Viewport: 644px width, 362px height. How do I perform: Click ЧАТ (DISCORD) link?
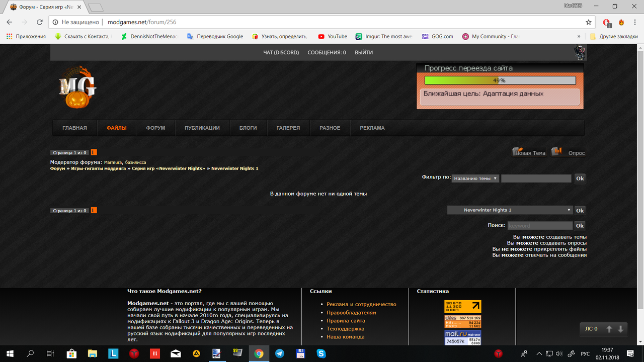pos(281,52)
